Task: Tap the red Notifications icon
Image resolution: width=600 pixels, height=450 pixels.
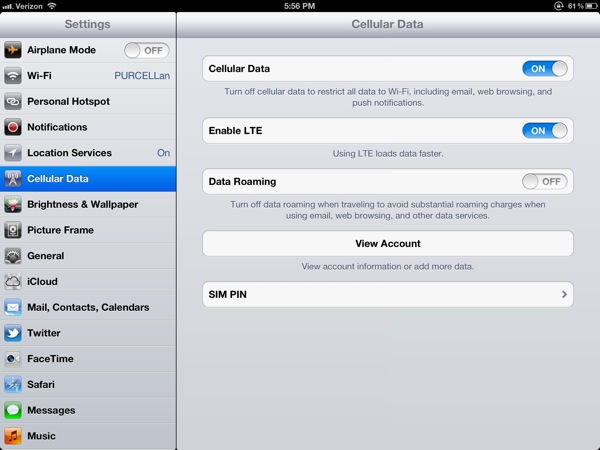Action: 13,127
